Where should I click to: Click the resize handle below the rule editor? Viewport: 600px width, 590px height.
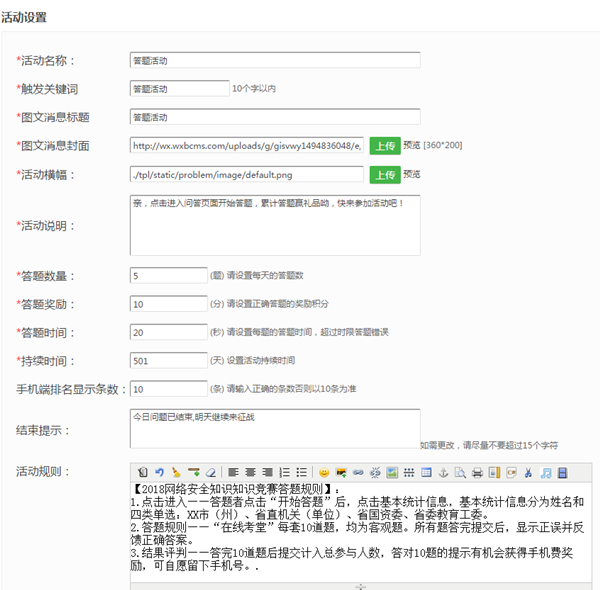(361, 586)
